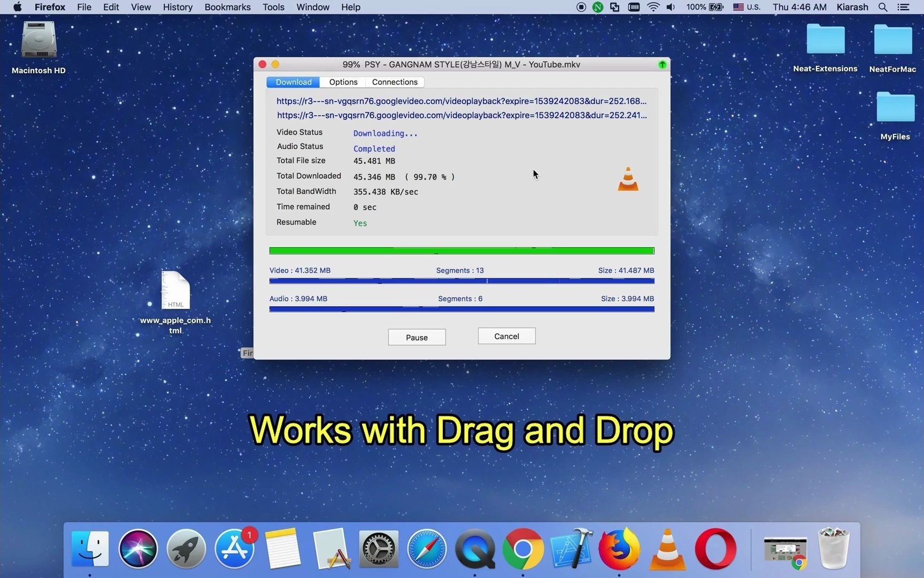This screenshot has height=578, width=924.
Task: Switch to the Options tab
Action: point(343,82)
